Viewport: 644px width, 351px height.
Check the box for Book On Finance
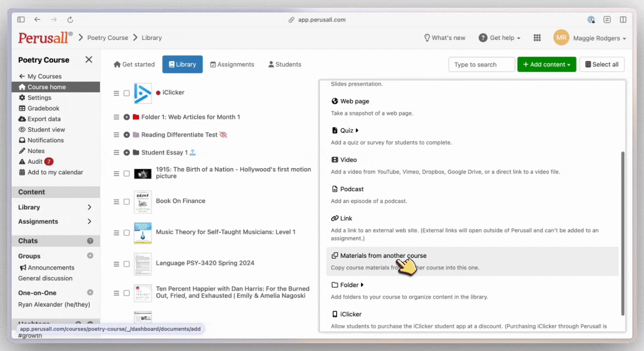click(127, 201)
